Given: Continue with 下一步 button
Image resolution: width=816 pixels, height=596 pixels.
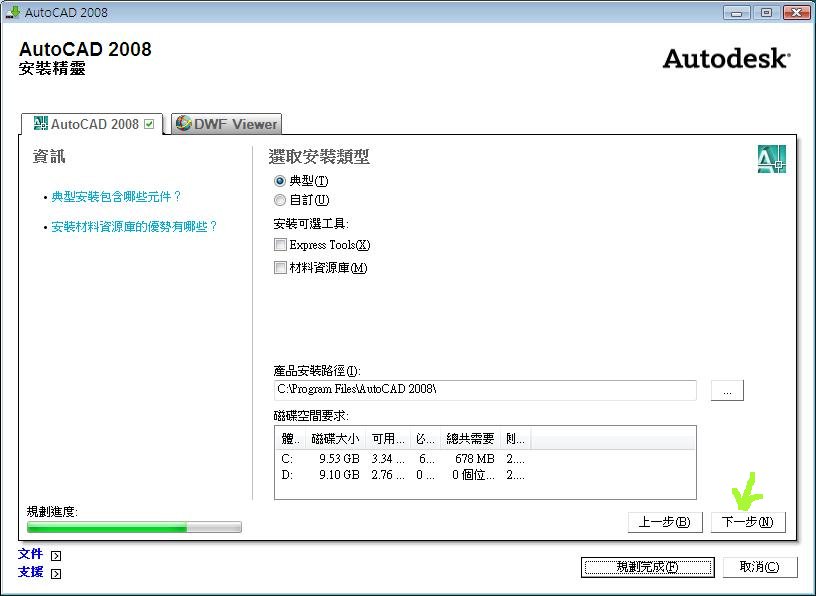Looking at the screenshot, I should click(x=748, y=522).
